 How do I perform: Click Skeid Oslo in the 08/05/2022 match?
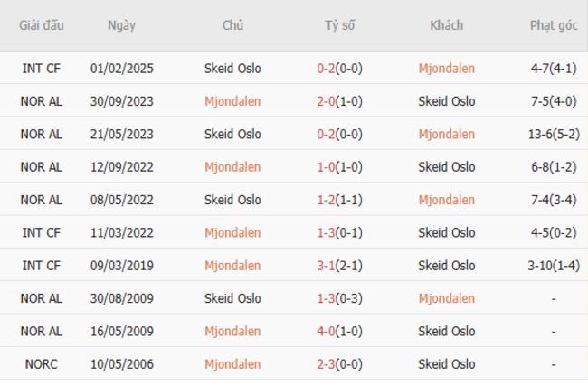tap(232, 200)
